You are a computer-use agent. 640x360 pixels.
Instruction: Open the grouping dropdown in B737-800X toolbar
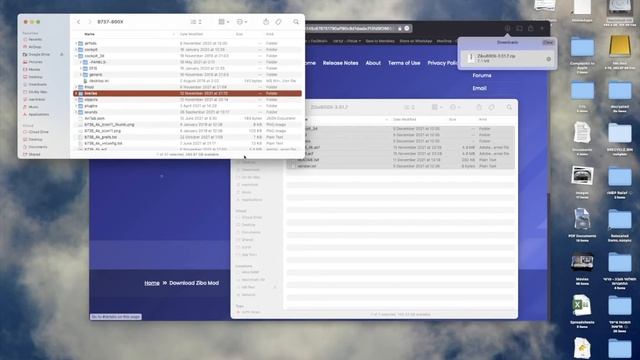tap(224, 22)
